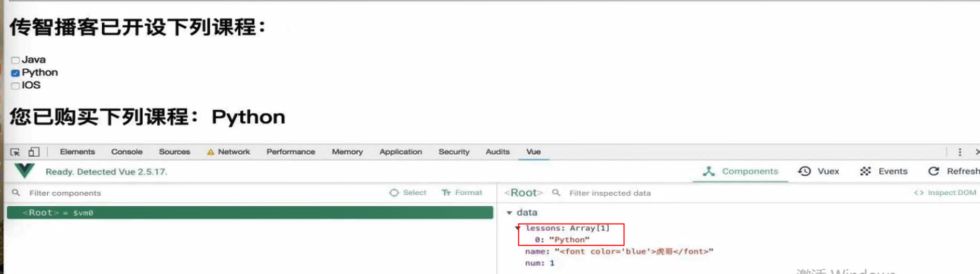Click the Format button
Viewport: 980px width, 274px height.
pos(462,193)
